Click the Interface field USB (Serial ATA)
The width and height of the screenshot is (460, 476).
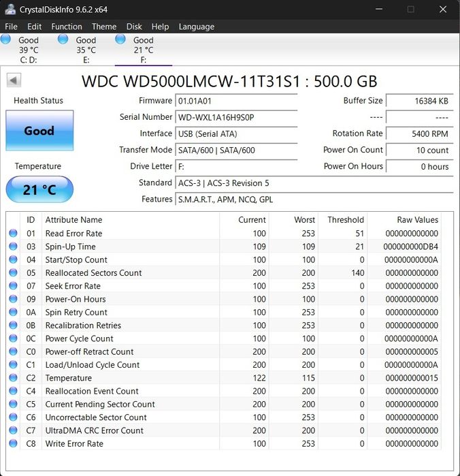pyautogui.click(x=236, y=134)
